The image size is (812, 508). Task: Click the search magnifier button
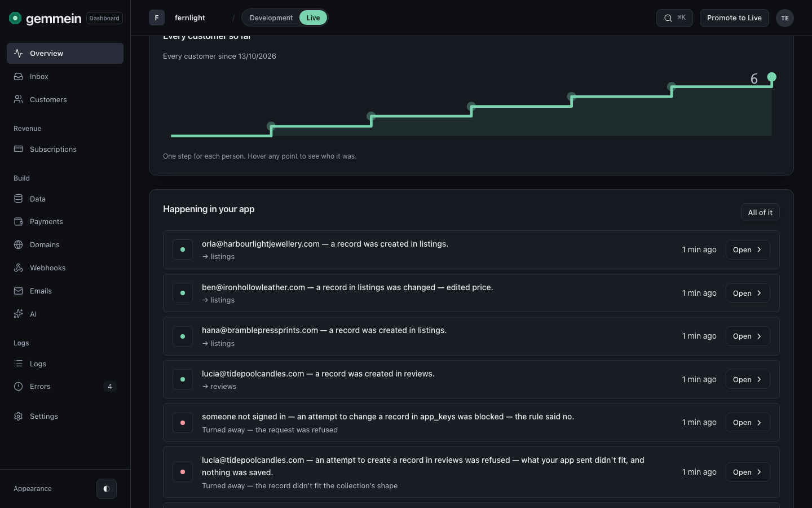tap(674, 18)
